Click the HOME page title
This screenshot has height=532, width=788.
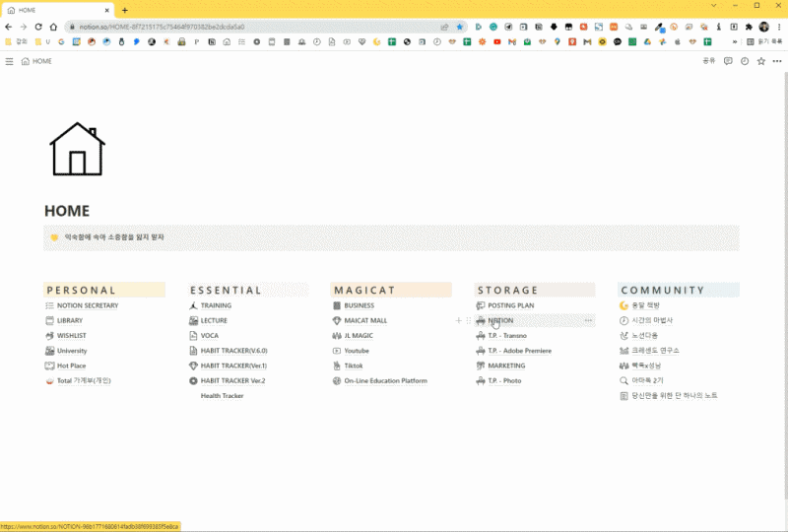click(x=67, y=211)
